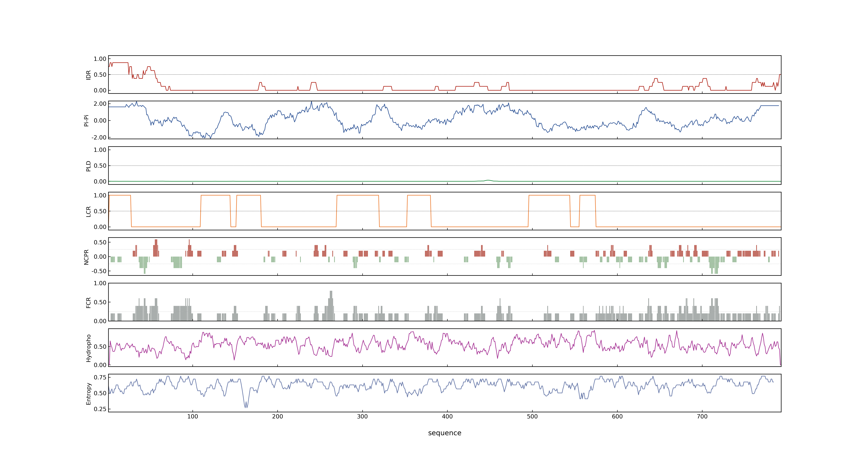Click the 0.00 tick on the Hydropho axis
The width and height of the screenshot is (868, 463).
100,365
